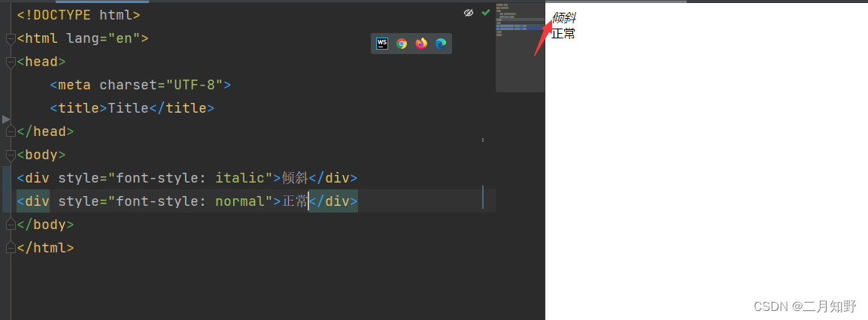Open the page in Firefox browser
This screenshot has height=320, width=868.
click(x=421, y=44)
